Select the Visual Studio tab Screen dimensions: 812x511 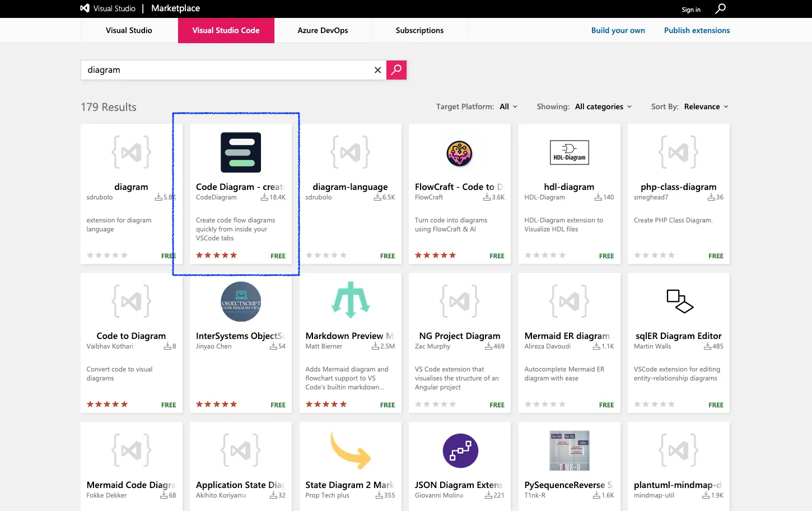click(x=129, y=30)
